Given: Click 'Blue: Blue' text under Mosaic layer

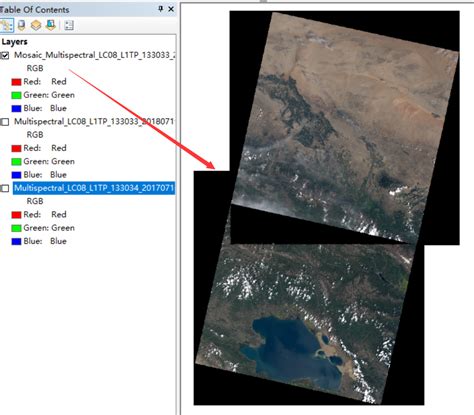Looking at the screenshot, I should pyautogui.click(x=45, y=108).
